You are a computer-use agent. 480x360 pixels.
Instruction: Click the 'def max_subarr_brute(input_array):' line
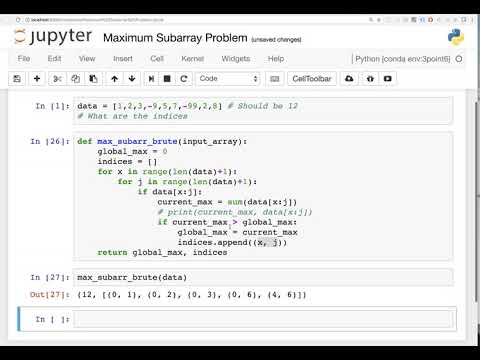tap(162, 141)
